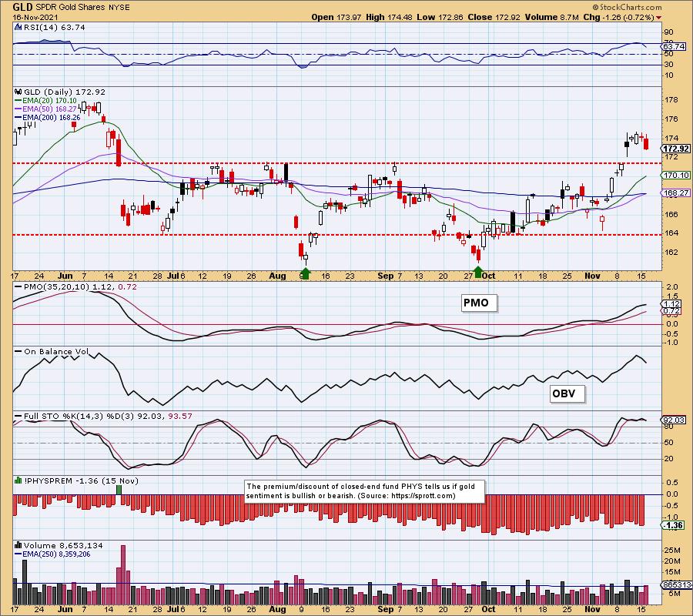Click the !PHYSPREM -1.36 (15 Nov) label
693x616 pixels.
81,480
